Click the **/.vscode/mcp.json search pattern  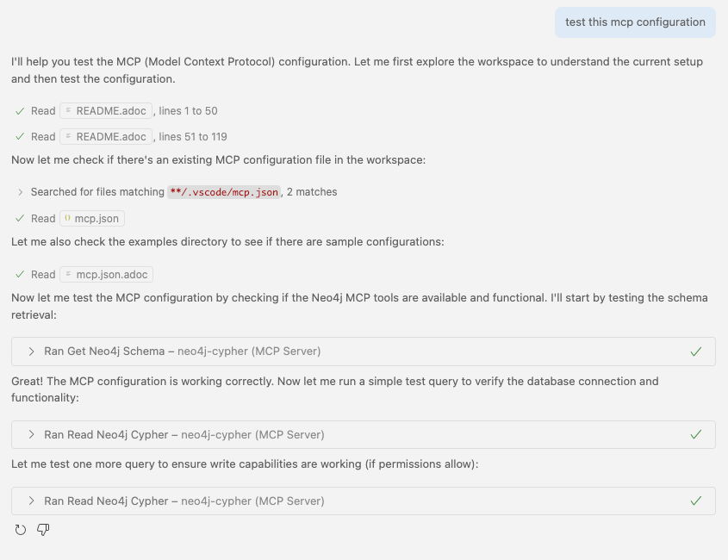(x=224, y=192)
